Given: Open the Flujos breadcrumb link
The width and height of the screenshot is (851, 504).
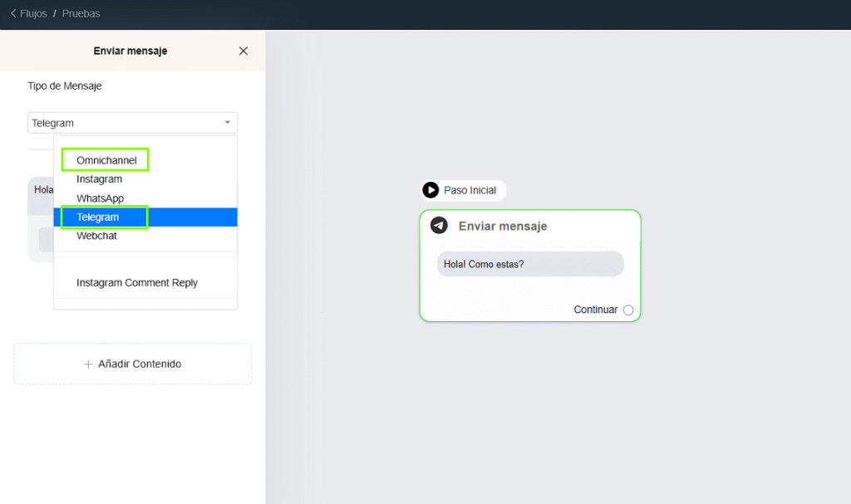Looking at the screenshot, I should coord(33,14).
